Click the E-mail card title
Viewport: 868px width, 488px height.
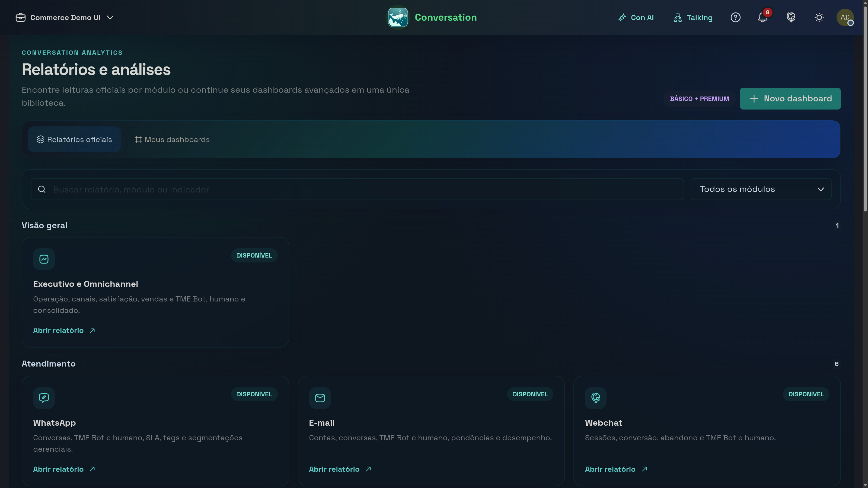[321, 423]
